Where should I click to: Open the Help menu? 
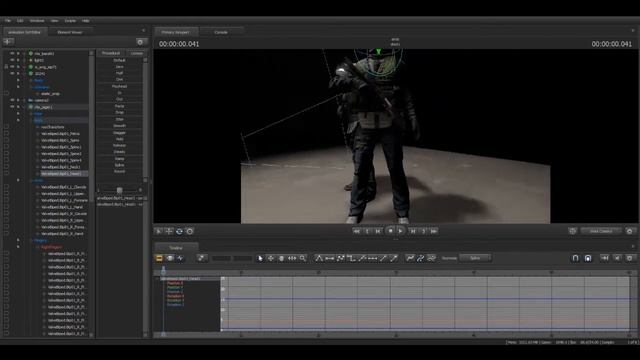coord(86,20)
